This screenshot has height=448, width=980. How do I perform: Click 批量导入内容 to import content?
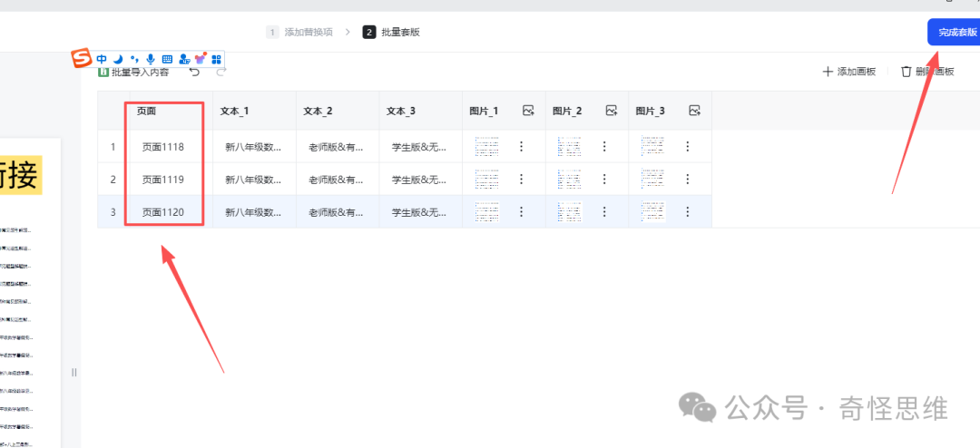tap(133, 72)
